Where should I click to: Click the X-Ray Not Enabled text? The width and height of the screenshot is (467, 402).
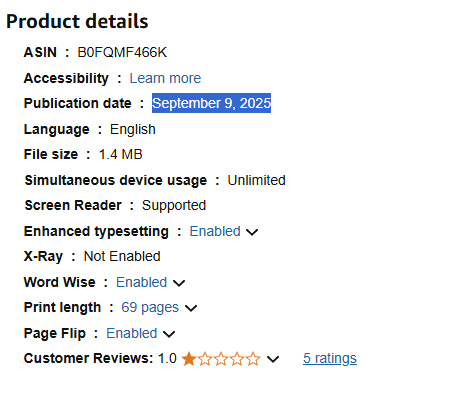(x=122, y=256)
